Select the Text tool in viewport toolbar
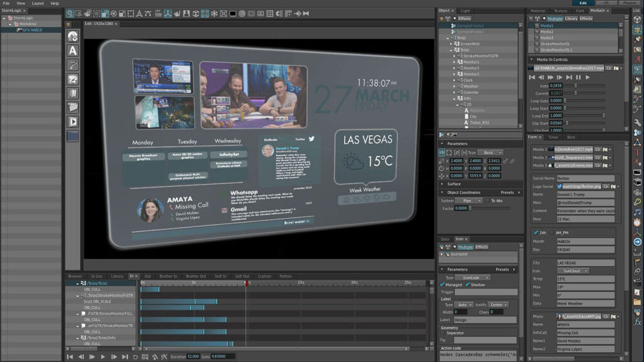This screenshot has width=644, height=362. click(x=73, y=50)
